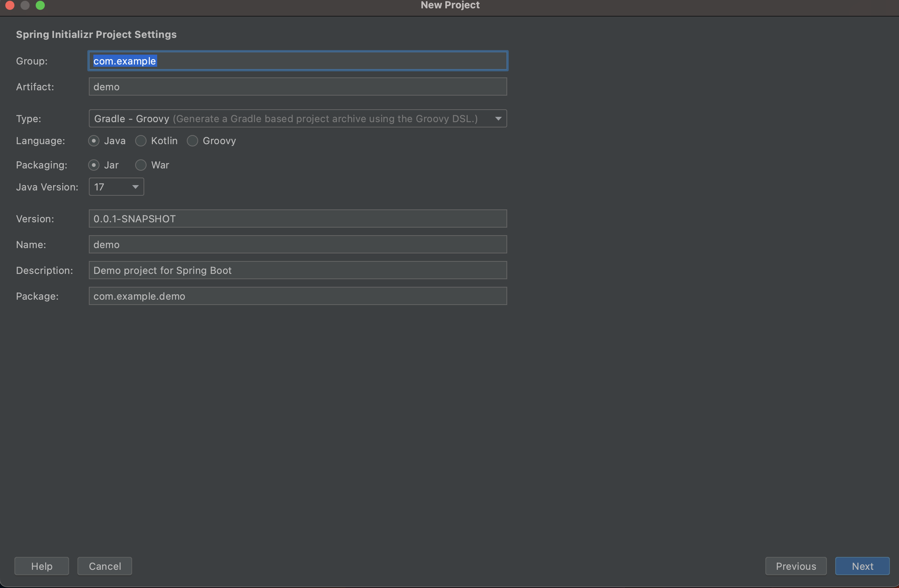Click the Version field with 0.0.1-SNAPSHOT
Image resolution: width=899 pixels, height=588 pixels.
298,219
